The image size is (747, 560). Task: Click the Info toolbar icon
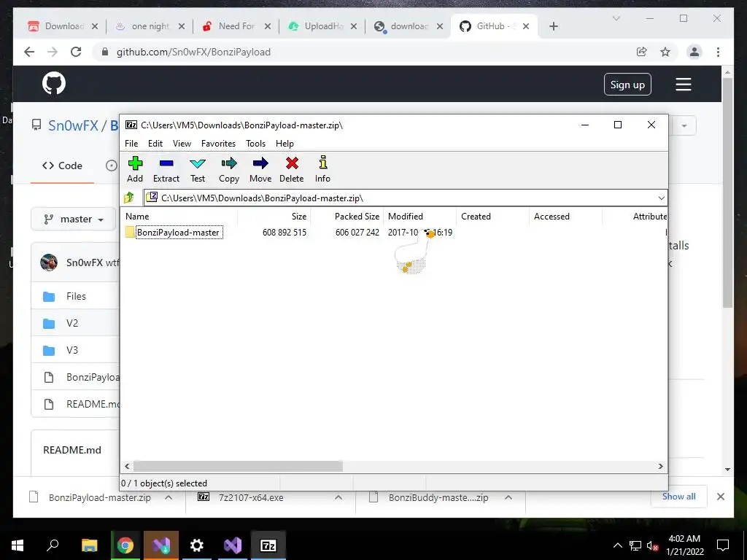point(322,169)
